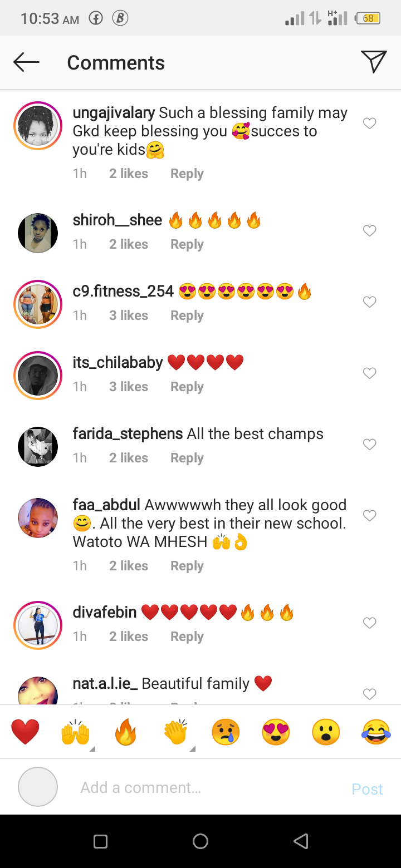Insert the heart-eyes quick emoji

coord(276,732)
